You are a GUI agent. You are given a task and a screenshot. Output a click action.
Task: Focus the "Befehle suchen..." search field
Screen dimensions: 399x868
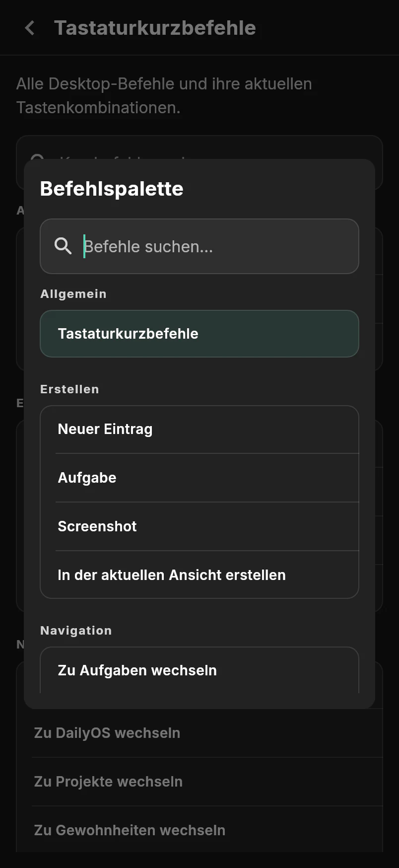click(x=199, y=246)
